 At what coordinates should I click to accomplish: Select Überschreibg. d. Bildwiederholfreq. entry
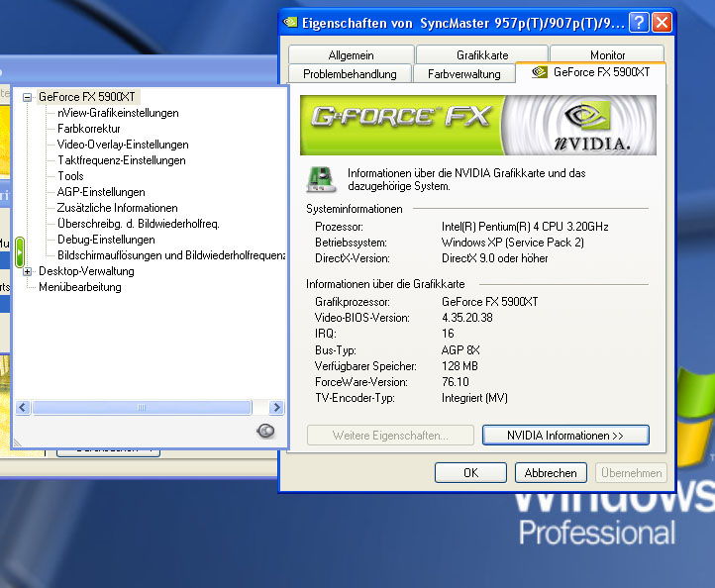[139, 224]
